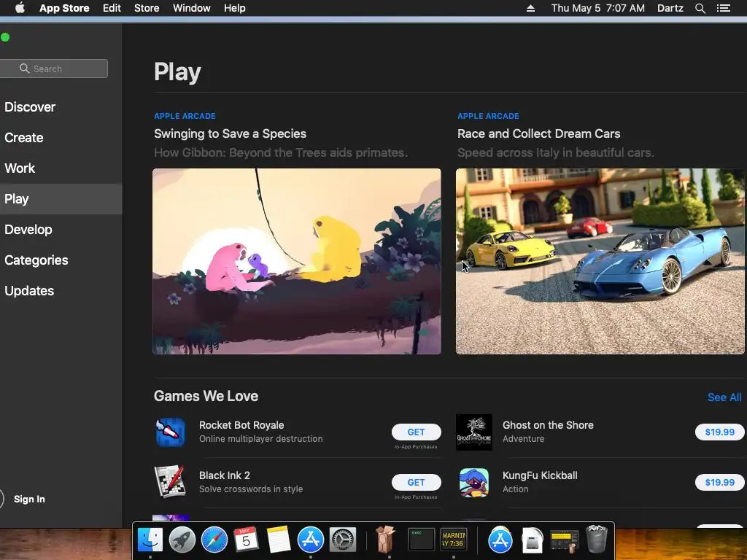
Task: Select Play in the sidebar
Action: (61, 199)
